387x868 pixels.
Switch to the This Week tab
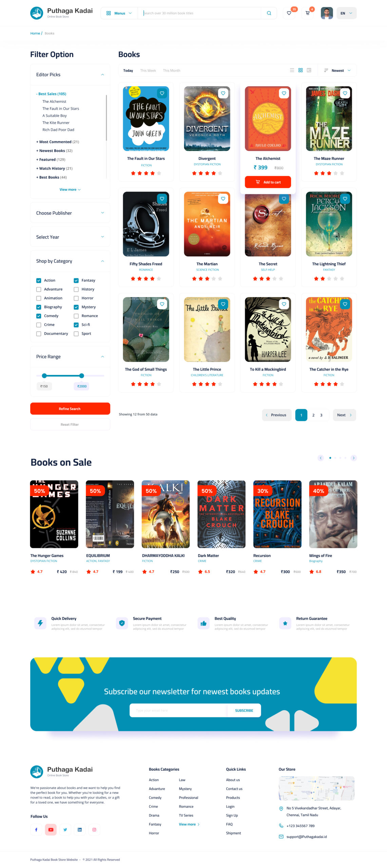(x=148, y=71)
